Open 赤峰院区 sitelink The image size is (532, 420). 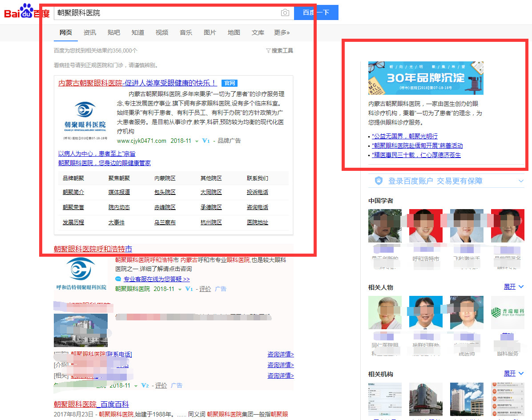click(165, 207)
